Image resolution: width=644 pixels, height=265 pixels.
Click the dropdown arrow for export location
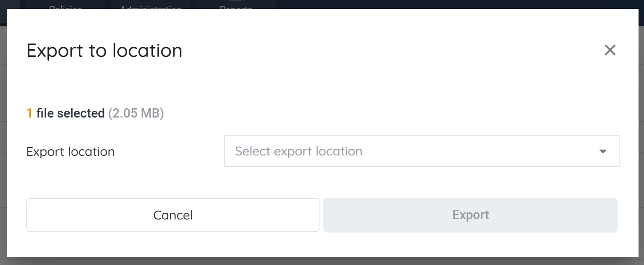(603, 151)
